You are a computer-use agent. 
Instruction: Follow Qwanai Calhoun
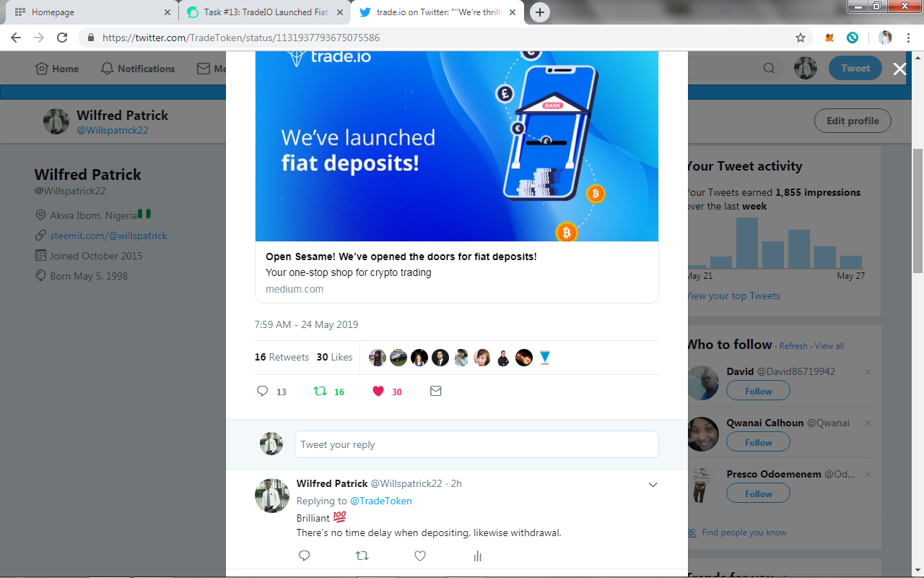[x=758, y=442]
